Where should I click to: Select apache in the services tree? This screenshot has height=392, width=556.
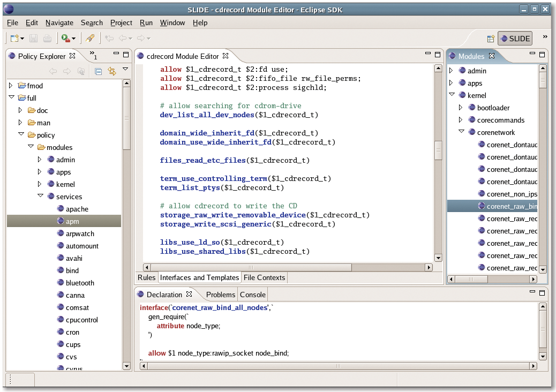(77, 209)
